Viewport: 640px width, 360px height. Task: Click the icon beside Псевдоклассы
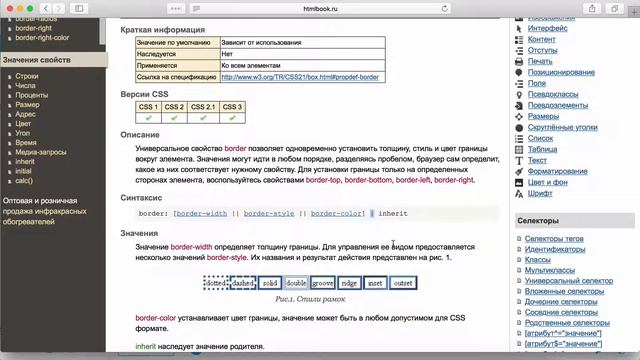pos(519,95)
